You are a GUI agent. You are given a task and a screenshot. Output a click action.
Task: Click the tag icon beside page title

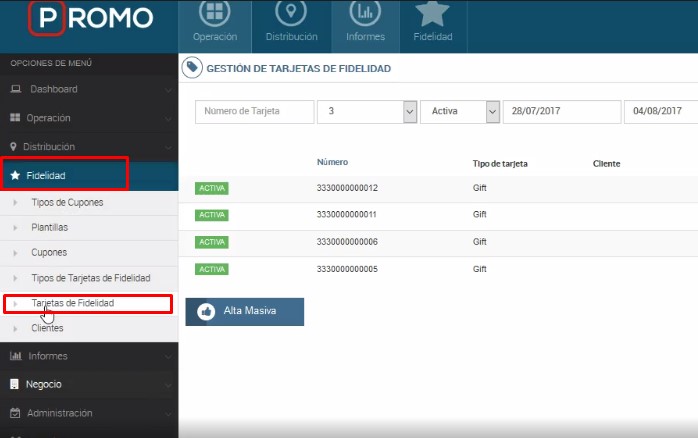(192, 68)
